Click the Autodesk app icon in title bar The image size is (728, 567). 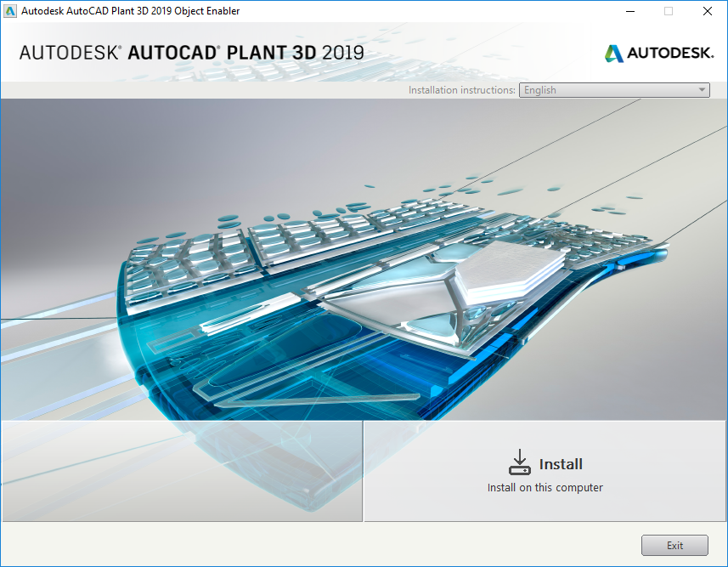(9, 11)
